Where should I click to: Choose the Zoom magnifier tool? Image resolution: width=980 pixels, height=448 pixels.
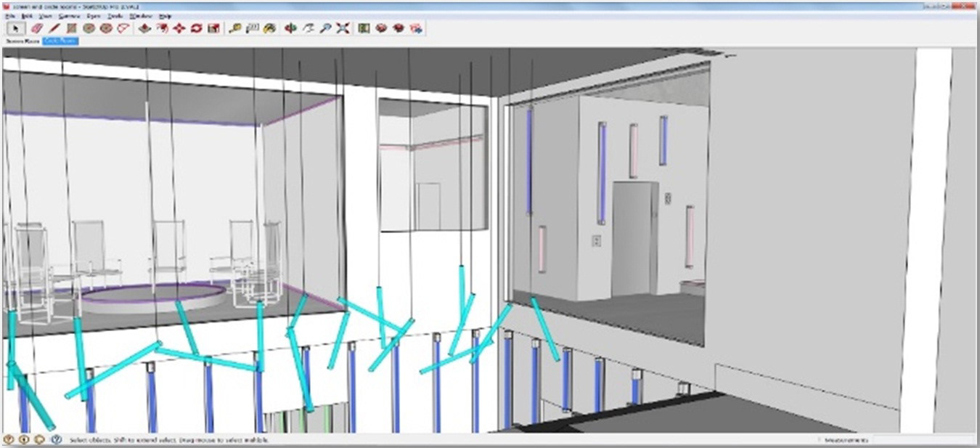coord(326,28)
